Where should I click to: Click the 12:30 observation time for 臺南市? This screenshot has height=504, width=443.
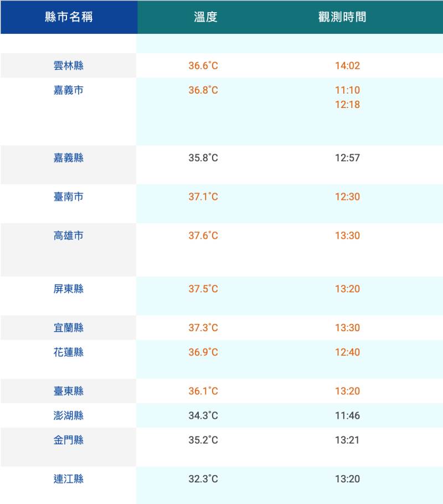pos(348,197)
